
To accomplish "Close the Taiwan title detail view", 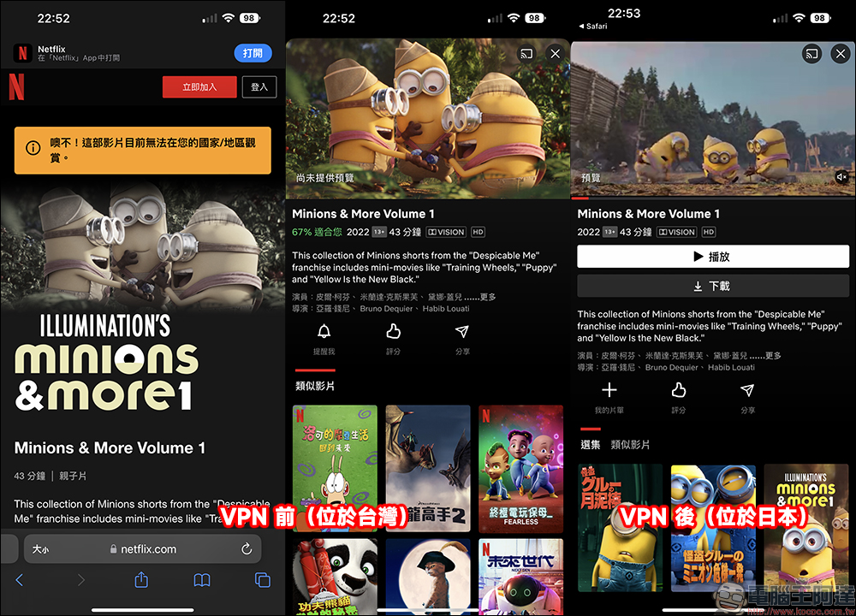I will pos(556,54).
